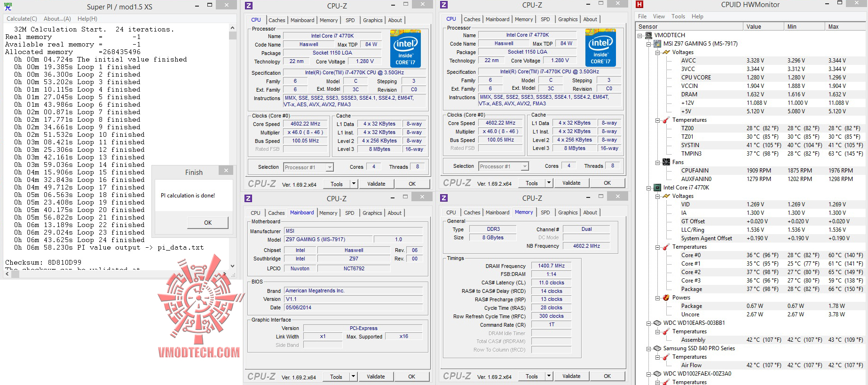Click the CPU-Z icon in the Memory window title bar
Screen dimensions: 868x385
(444, 198)
